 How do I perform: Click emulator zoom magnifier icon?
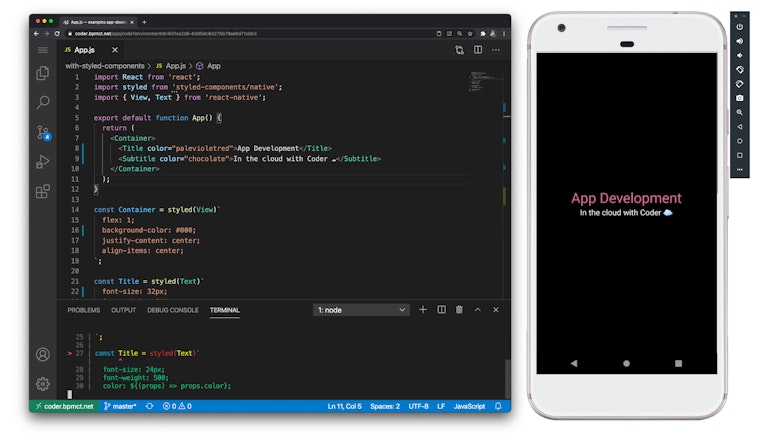pyautogui.click(x=740, y=112)
